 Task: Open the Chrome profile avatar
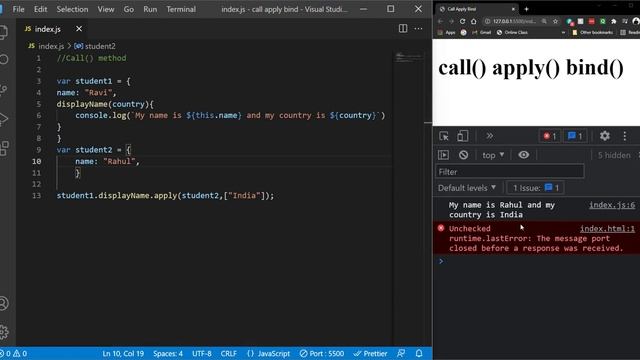(x=636, y=21)
